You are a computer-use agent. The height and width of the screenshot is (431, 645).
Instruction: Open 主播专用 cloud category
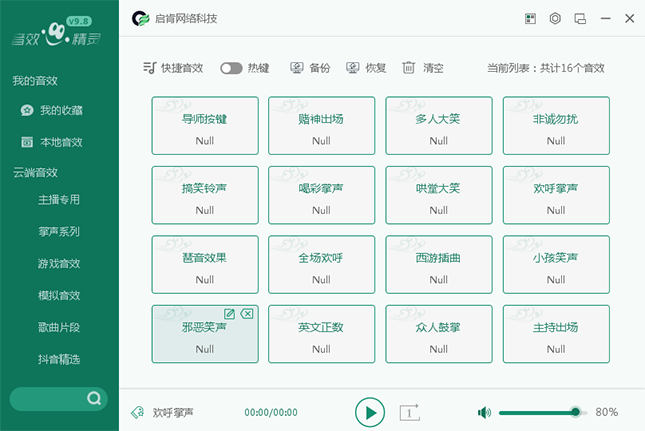pos(59,200)
